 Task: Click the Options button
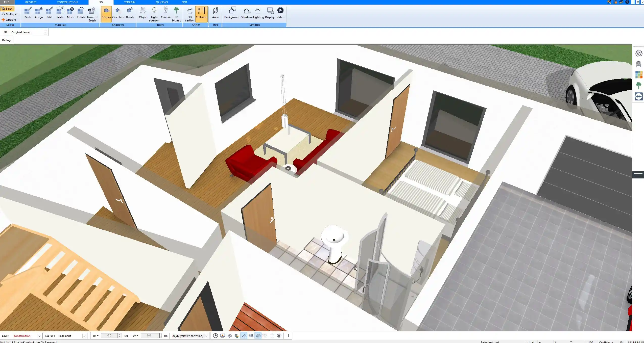[9, 20]
